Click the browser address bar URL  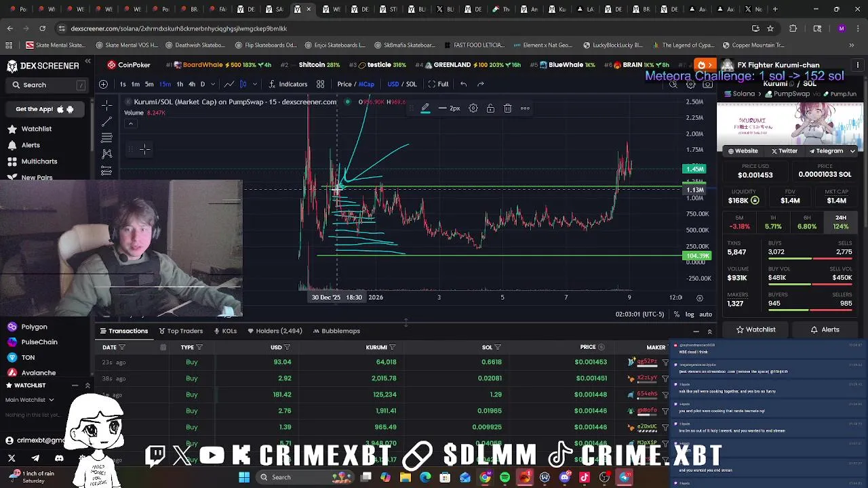point(179,28)
